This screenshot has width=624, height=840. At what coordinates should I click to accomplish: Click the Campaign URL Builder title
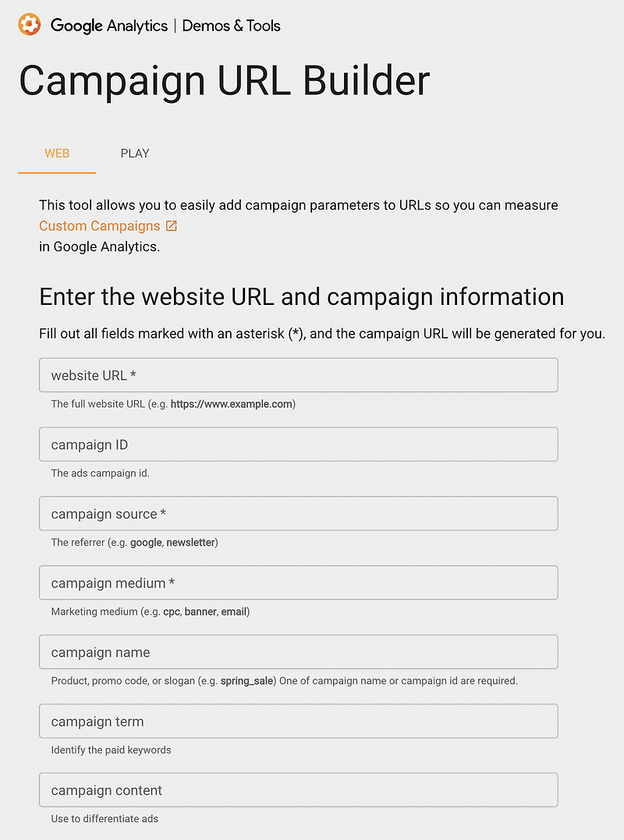coord(225,80)
